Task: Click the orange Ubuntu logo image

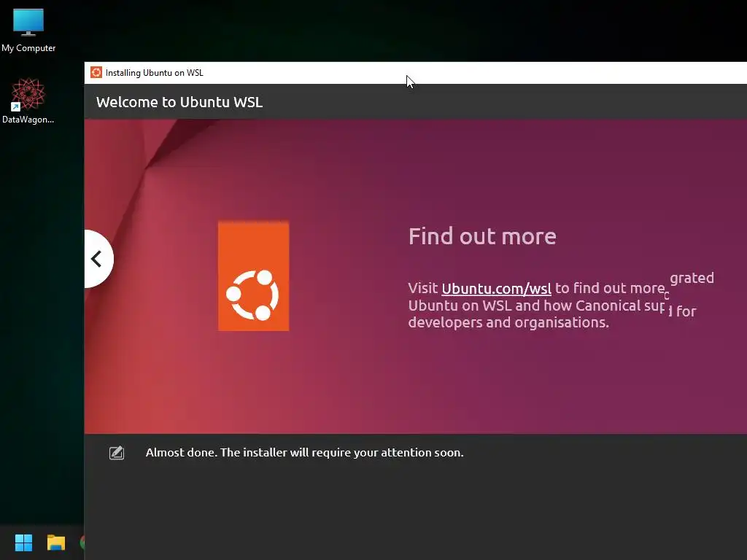Action: [x=253, y=276]
